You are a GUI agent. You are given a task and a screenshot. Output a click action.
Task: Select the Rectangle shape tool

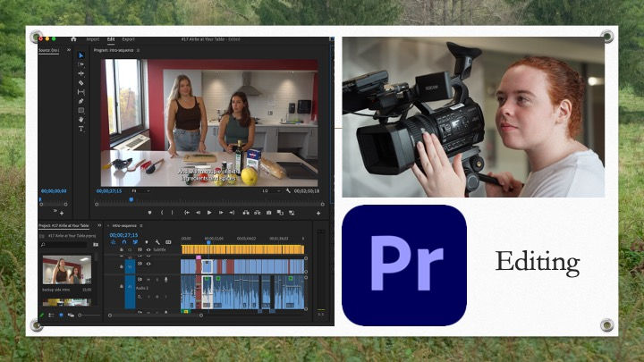pyautogui.click(x=80, y=110)
